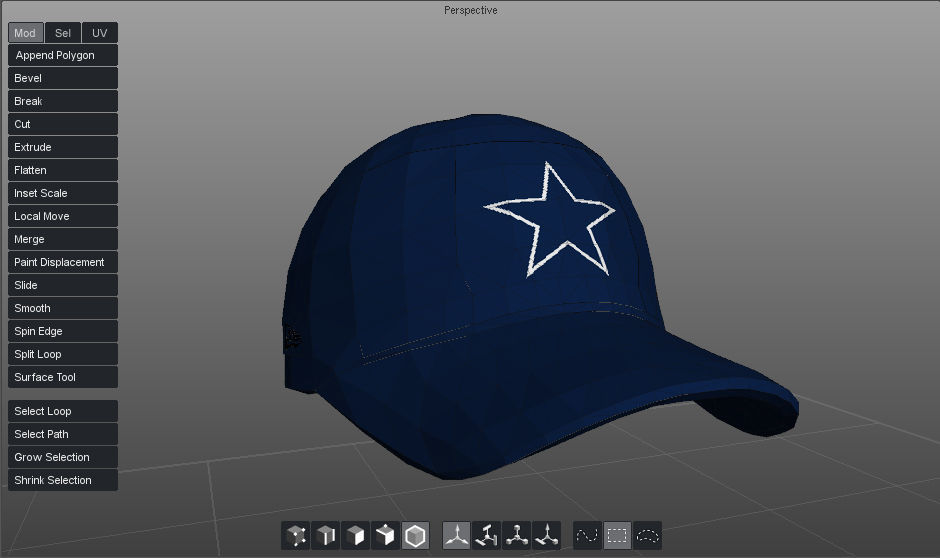Select face component mode cube icon
The image size is (940, 558).
(355, 535)
